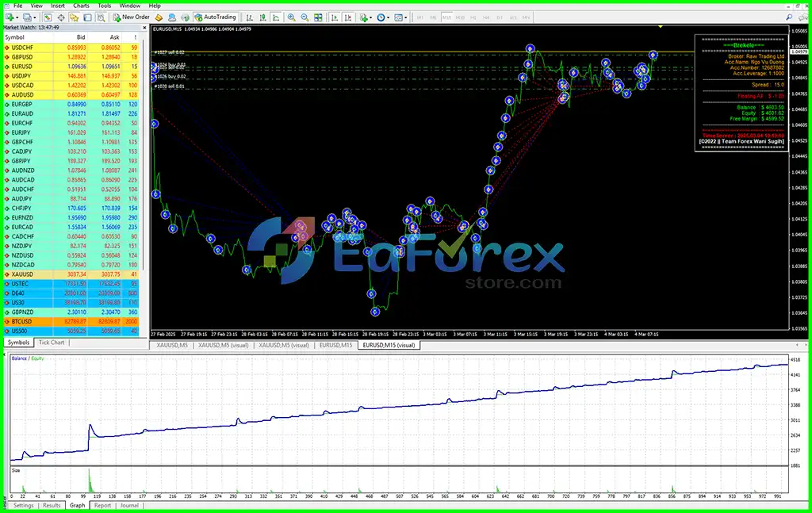Click the Market Watch vertical scrollbar
This screenshot has width=812, height=513.
tap(144, 155)
